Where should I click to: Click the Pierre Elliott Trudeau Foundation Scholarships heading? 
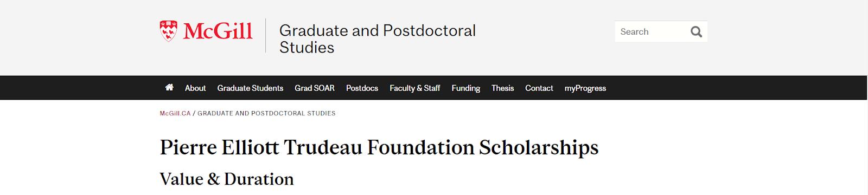(x=379, y=147)
